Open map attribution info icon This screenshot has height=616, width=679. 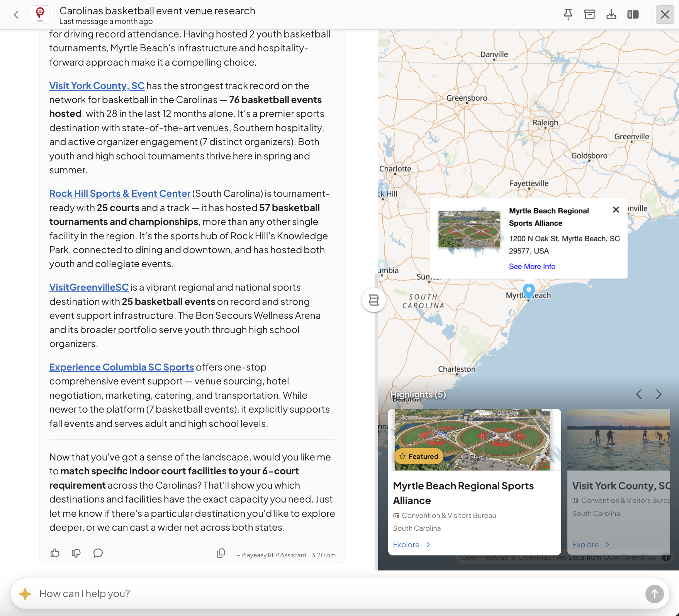(666, 557)
